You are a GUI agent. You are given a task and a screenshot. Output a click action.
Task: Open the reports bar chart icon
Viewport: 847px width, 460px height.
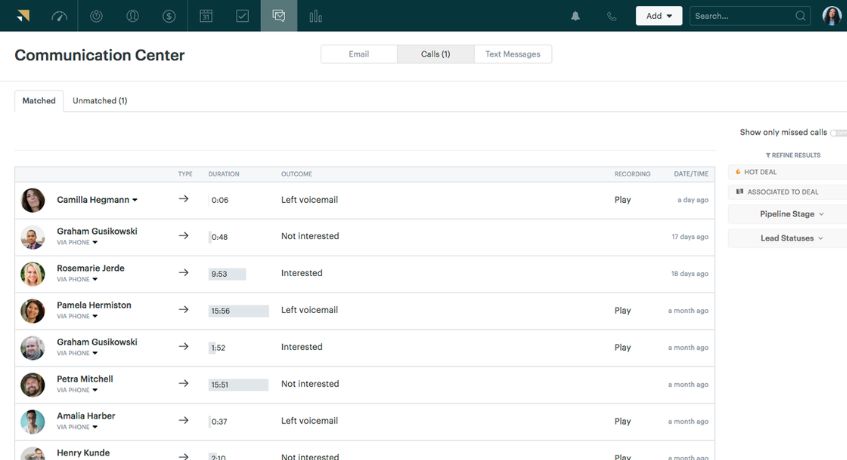point(315,16)
